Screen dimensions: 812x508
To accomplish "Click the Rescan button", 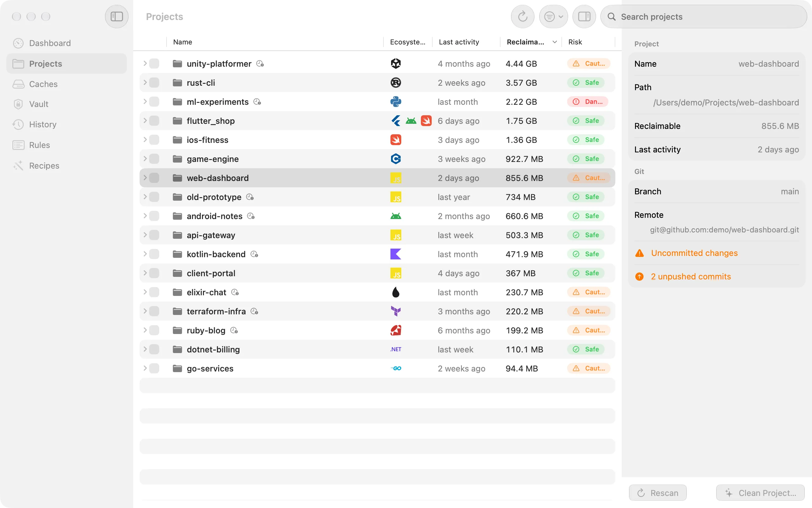I will point(658,492).
